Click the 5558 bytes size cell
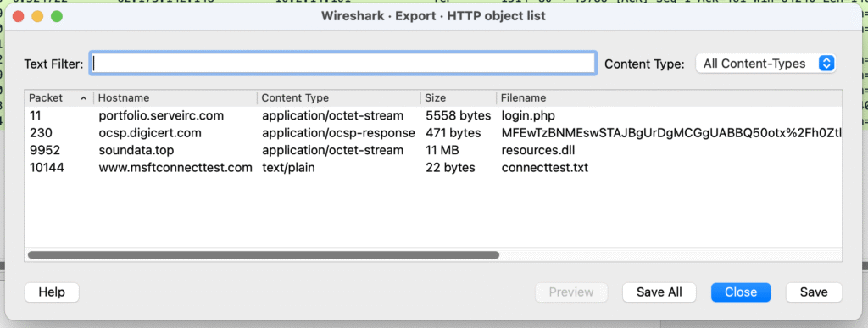Image resolution: width=868 pixels, height=328 pixels. click(x=459, y=115)
